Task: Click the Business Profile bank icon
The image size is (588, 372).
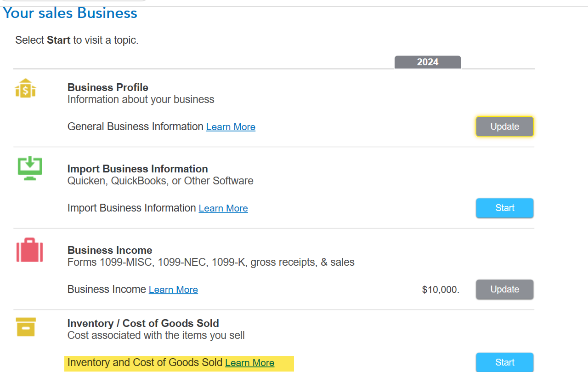Action: click(26, 88)
